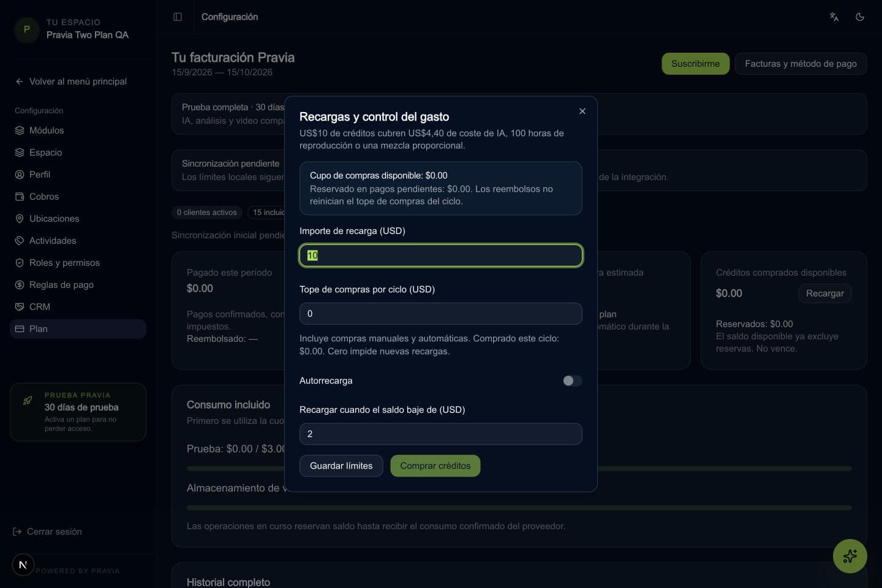Image resolution: width=882 pixels, height=588 pixels.
Task: Click the Actividades tag icon
Action: (20, 241)
